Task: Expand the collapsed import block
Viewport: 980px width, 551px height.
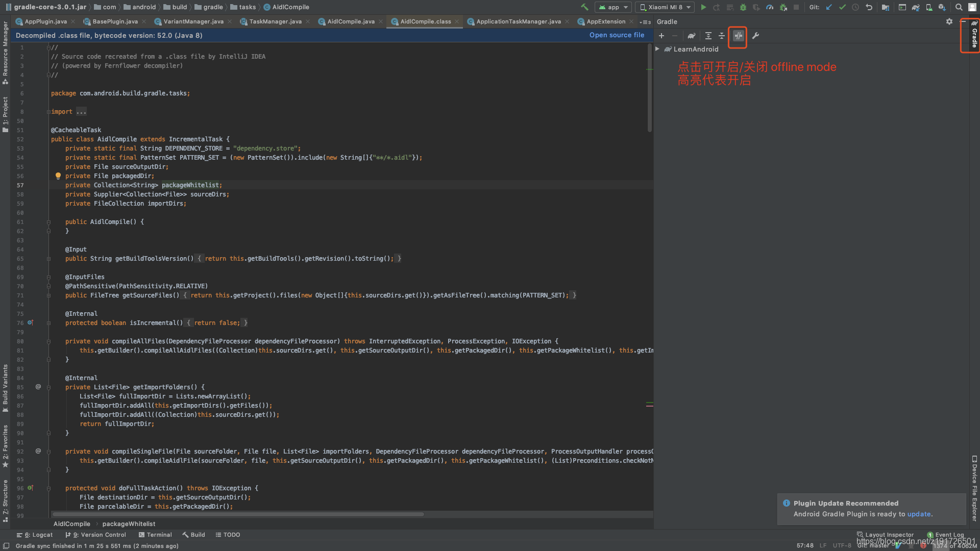Action: pyautogui.click(x=81, y=112)
